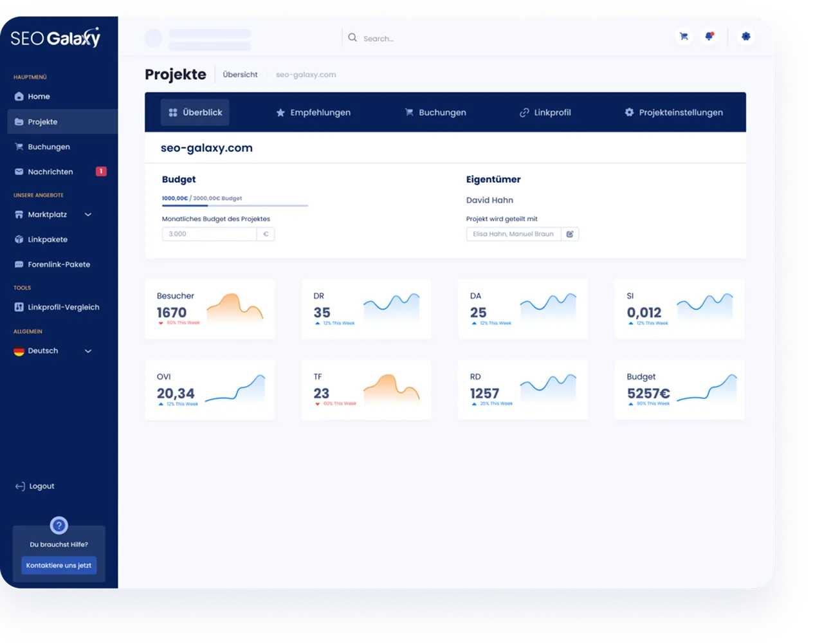Click the Logout link

pos(35,486)
